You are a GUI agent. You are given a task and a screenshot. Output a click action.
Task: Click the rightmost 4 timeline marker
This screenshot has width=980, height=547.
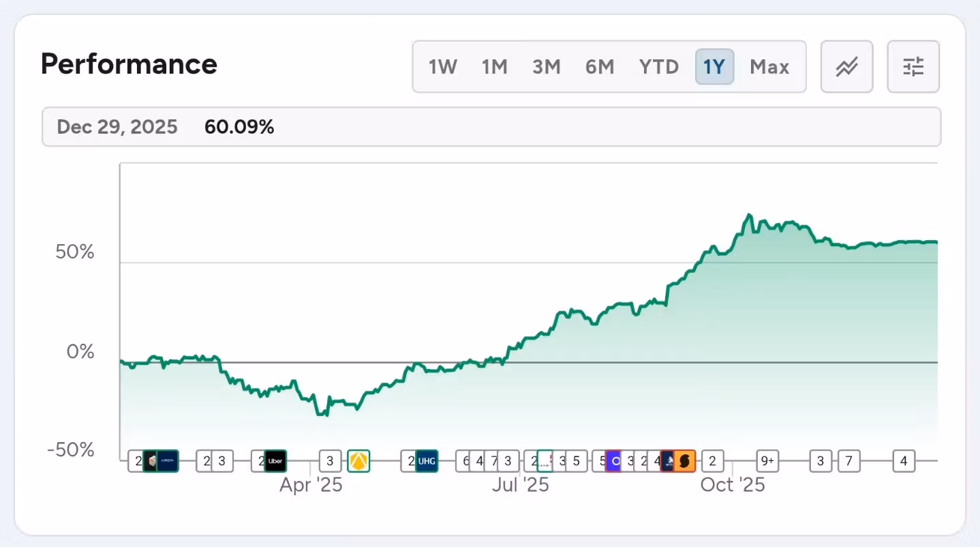[904, 461]
